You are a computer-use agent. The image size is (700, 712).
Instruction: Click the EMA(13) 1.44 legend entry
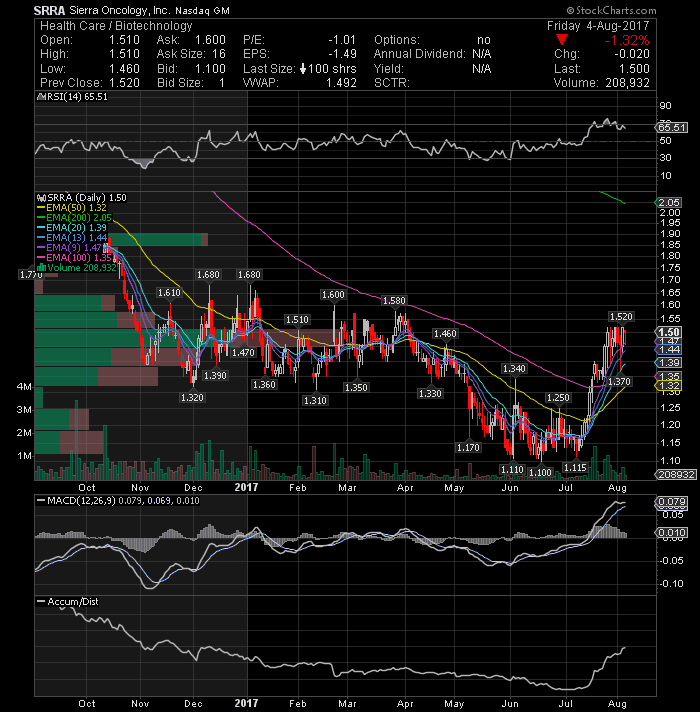(72, 237)
